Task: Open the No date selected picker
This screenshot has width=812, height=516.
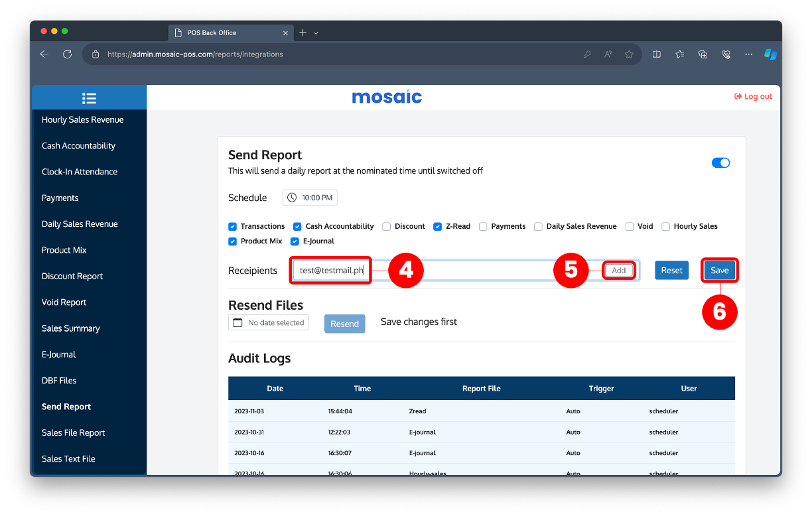Action: (x=269, y=322)
